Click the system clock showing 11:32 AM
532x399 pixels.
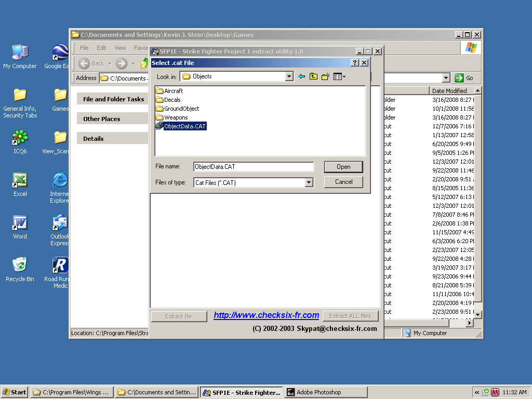pyautogui.click(x=514, y=393)
